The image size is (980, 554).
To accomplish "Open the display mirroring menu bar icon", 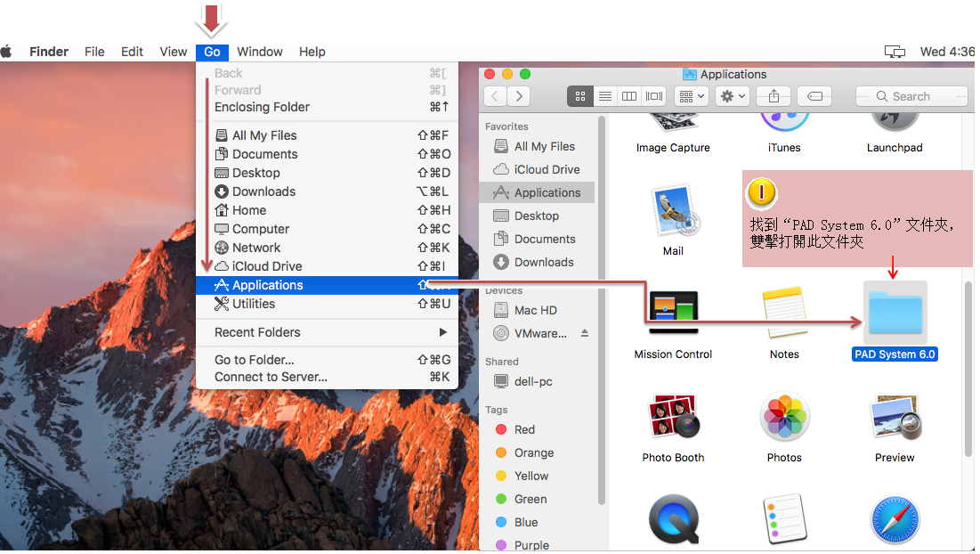I will (x=895, y=52).
